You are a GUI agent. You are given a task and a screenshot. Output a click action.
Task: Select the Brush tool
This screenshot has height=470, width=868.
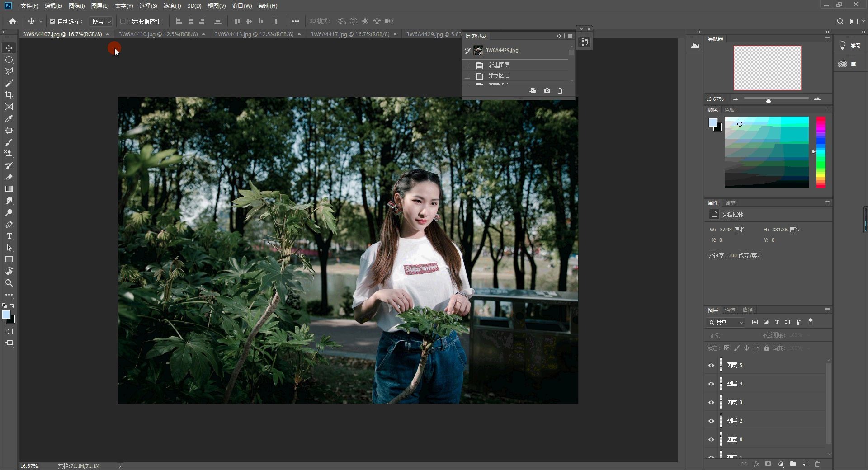pyautogui.click(x=9, y=142)
